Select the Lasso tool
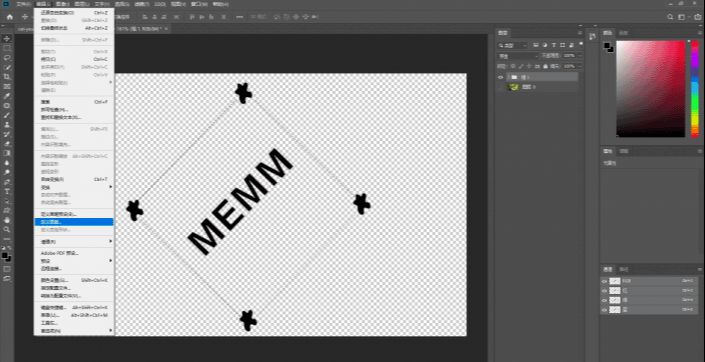Image resolution: width=705 pixels, height=362 pixels. (7, 58)
